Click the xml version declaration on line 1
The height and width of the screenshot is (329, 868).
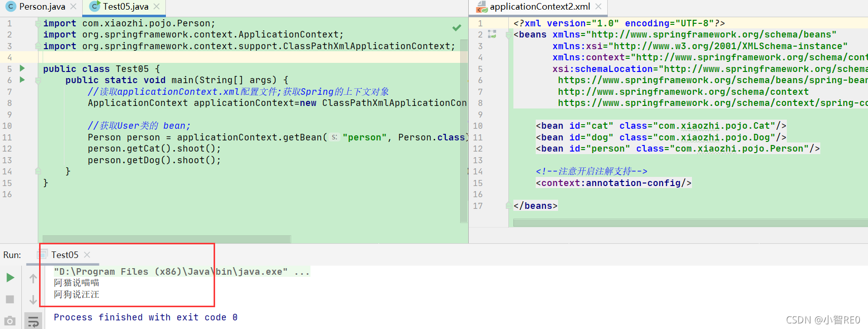(x=619, y=23)
